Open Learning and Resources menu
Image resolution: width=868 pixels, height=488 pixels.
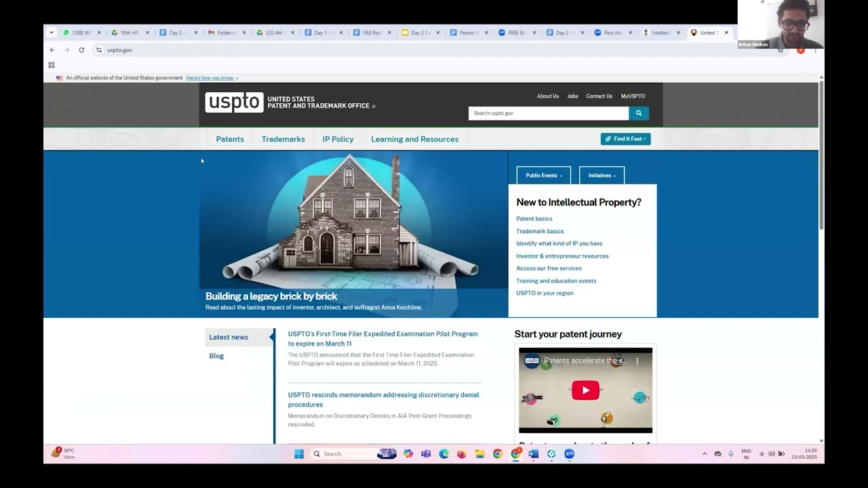pyautogui.click(x=415, y=140)
